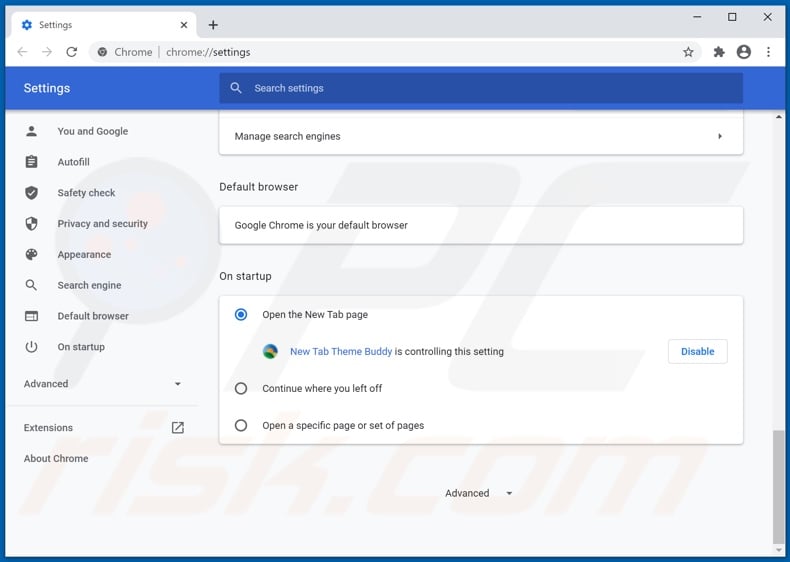Open the Appearance section
Screen dimensions: 790x562
point(84,254)
